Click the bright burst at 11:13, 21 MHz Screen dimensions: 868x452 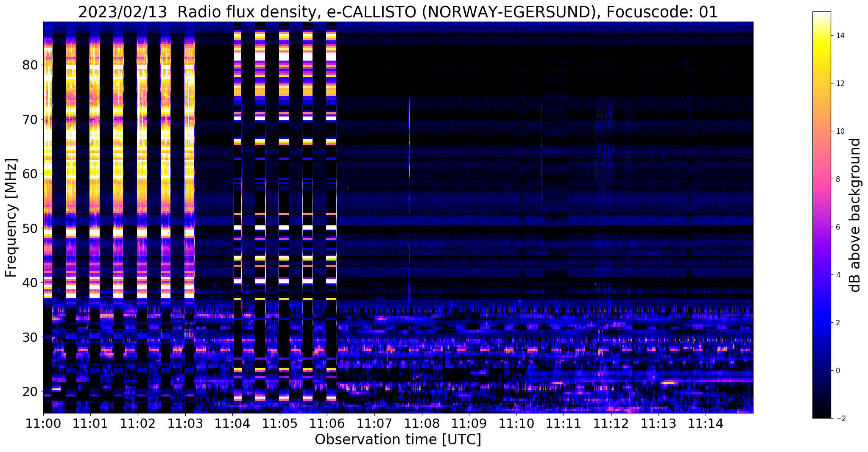[669, 383]
